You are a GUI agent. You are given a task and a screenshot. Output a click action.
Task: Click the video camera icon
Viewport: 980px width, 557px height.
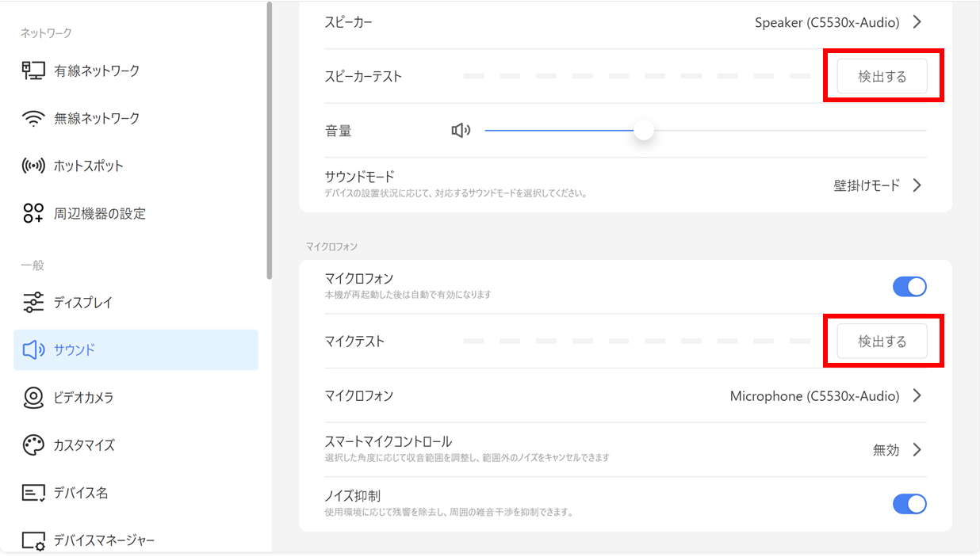click(33, 397)
